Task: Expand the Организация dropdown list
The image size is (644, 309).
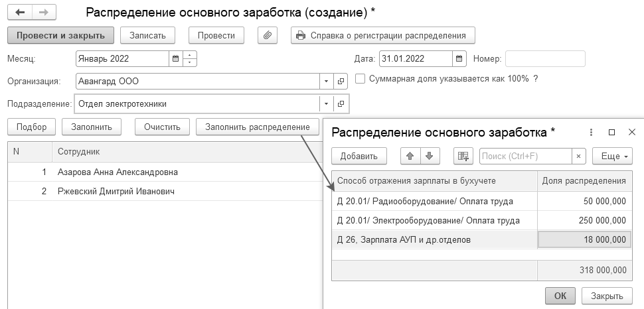Action: click(x=326, y=81)
